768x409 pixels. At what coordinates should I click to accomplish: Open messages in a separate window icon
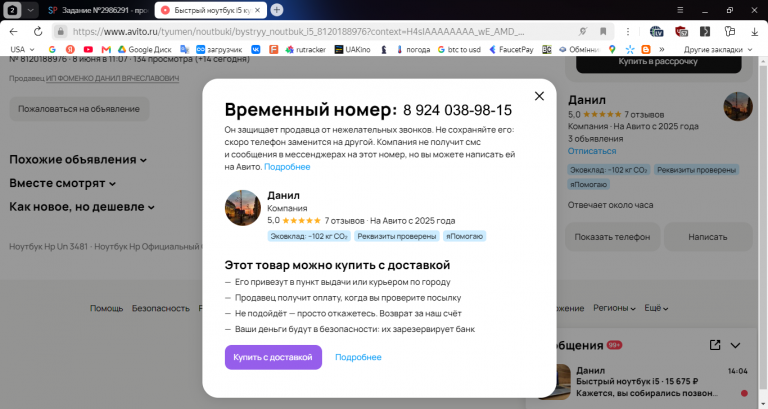click(715, 345)
